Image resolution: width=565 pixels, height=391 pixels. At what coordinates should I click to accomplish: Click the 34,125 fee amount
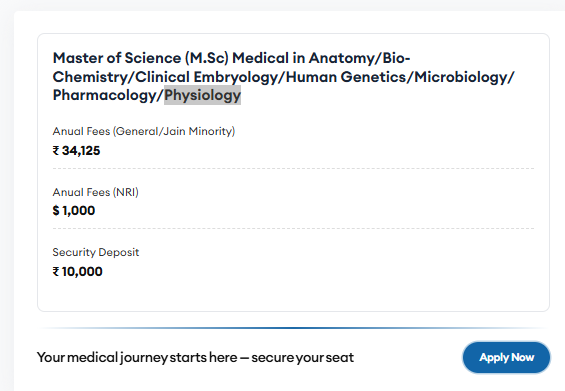(81, 151)
